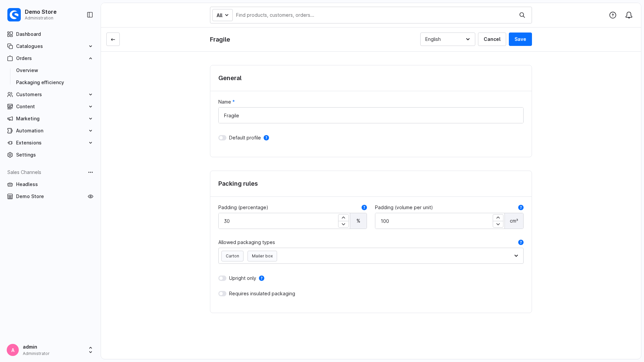Open the All search filter dropdown
The width and height of the screenshot is (644, 362).
(x=222, y=15)
